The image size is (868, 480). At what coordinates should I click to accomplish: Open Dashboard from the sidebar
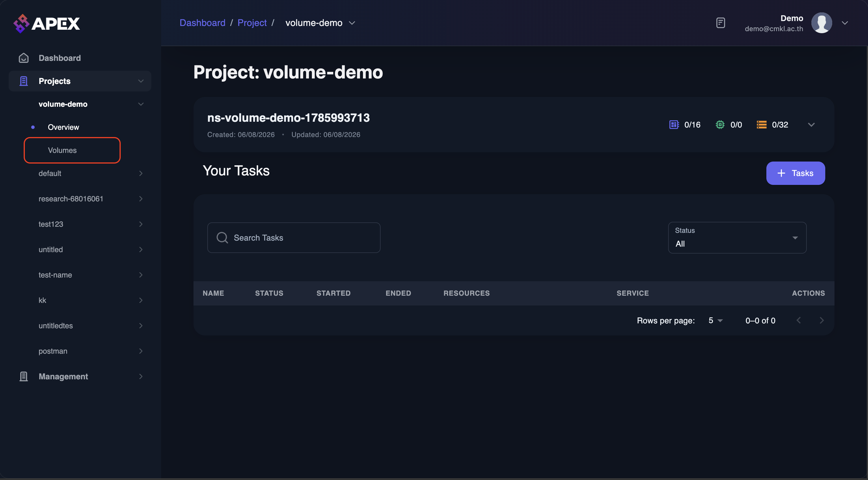point(60,58)
